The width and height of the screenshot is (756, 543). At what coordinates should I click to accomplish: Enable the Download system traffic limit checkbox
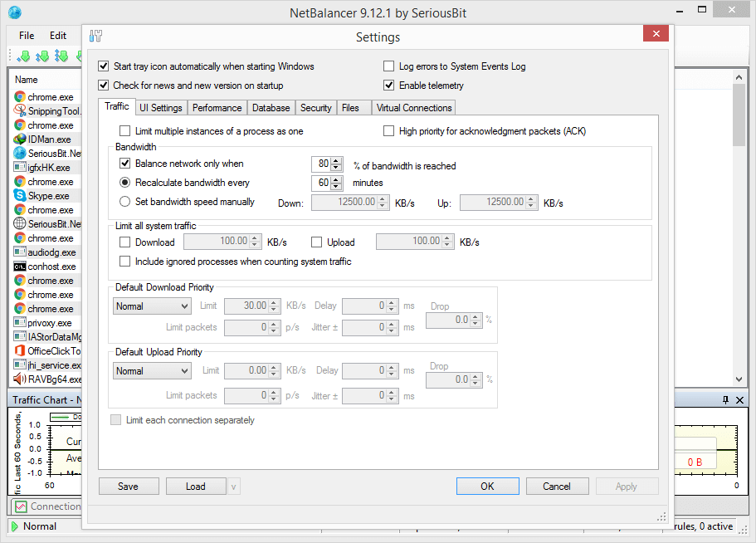tap(124, 242)
